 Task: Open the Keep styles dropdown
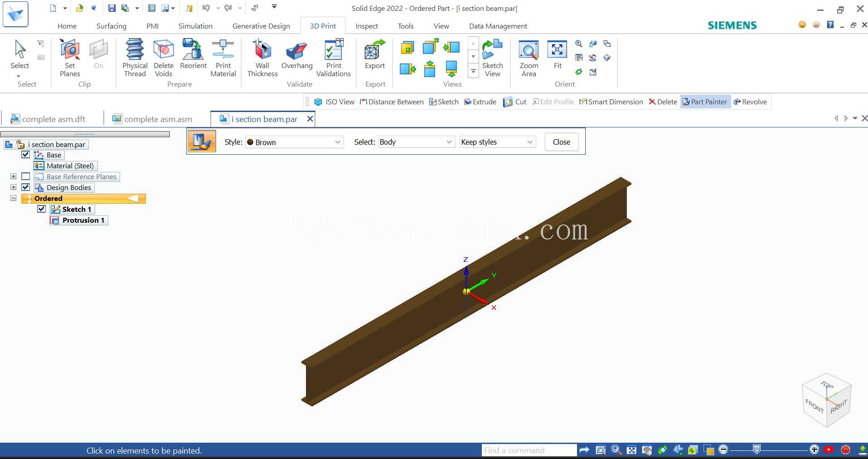[497, 142]
